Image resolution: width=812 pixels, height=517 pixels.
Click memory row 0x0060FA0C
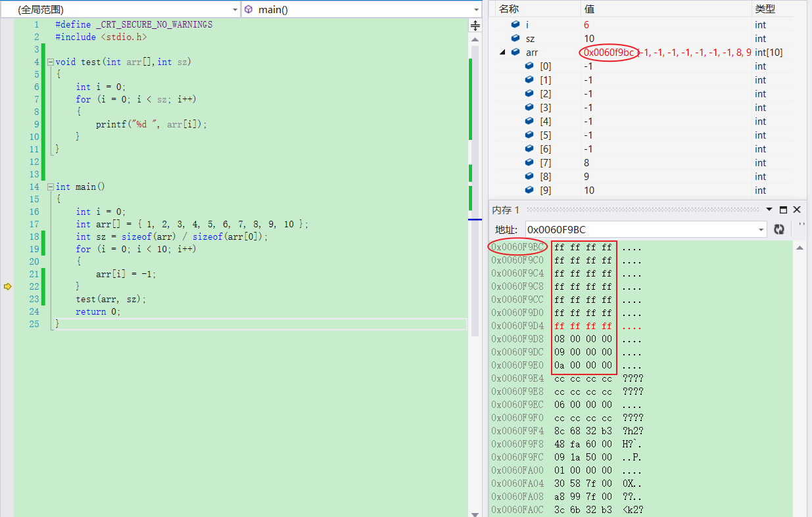567,510
